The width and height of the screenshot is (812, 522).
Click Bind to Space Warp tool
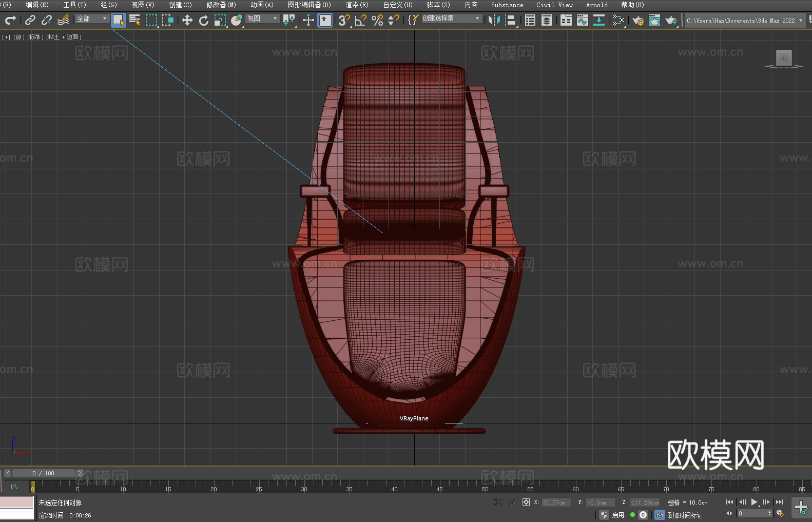click(63, 20)
